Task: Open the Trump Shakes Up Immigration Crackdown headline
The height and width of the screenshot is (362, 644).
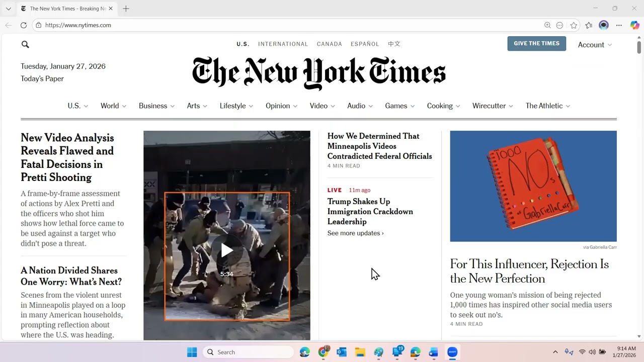Action: click(370, 212)
